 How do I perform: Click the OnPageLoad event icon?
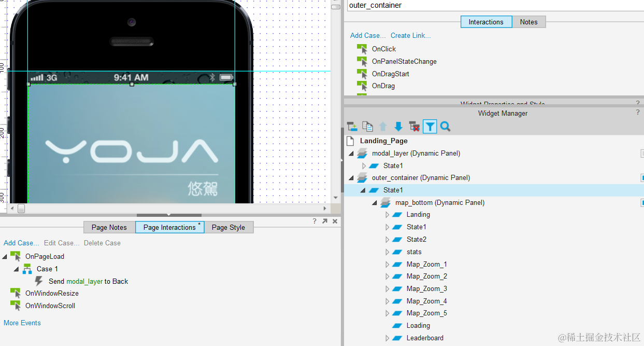[x=15, y=256]
